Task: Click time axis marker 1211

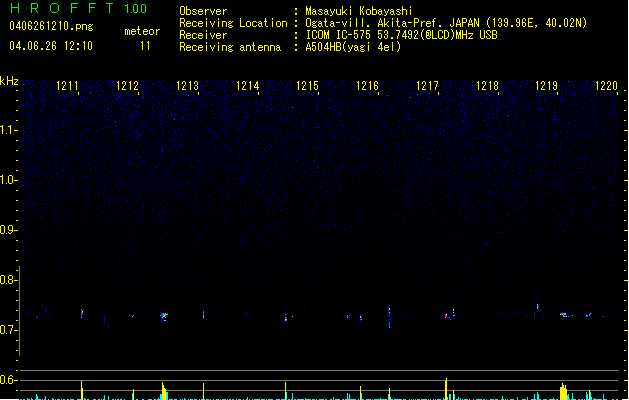Action: tap(67, 85)
